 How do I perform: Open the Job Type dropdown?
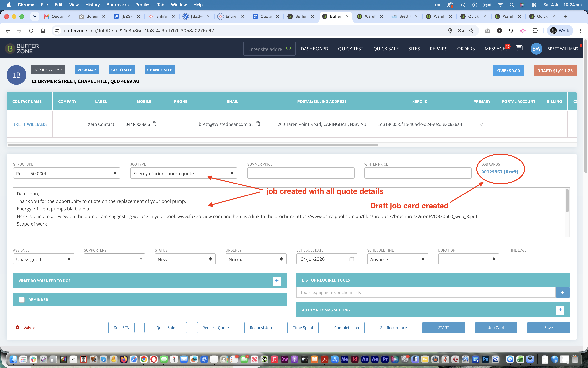[184, 173]
